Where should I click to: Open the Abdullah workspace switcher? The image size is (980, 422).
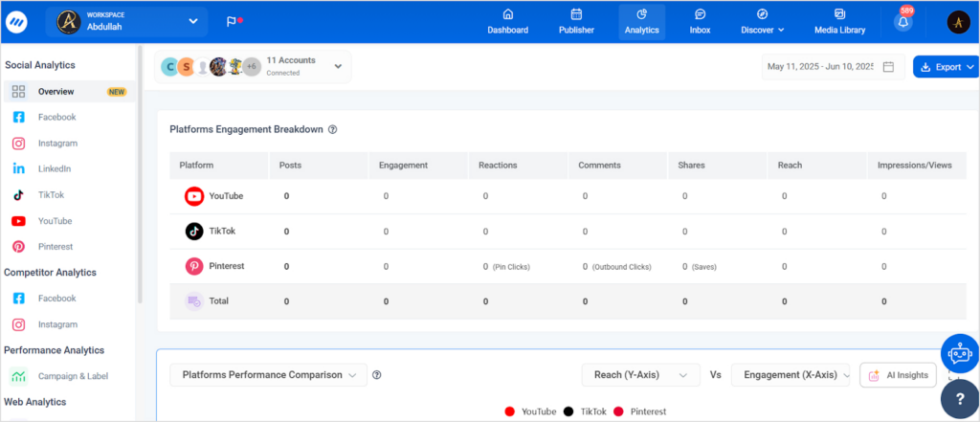(x=127, y=22)
